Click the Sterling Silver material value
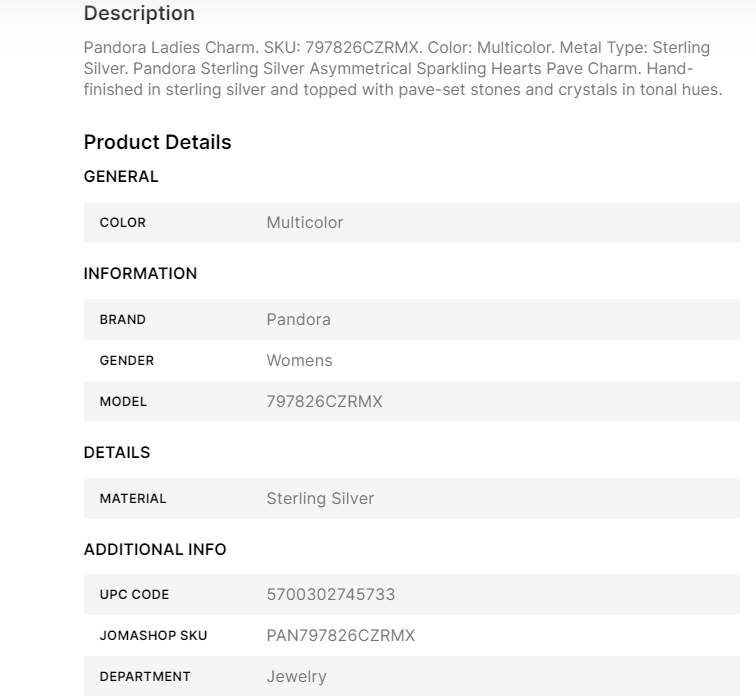 pos(320,498)
